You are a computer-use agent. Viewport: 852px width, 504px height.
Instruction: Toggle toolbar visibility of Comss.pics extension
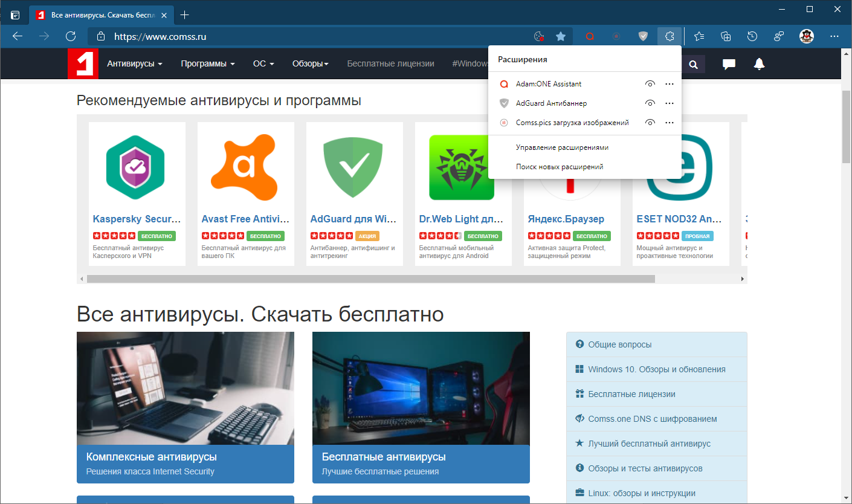coord(650,123)
